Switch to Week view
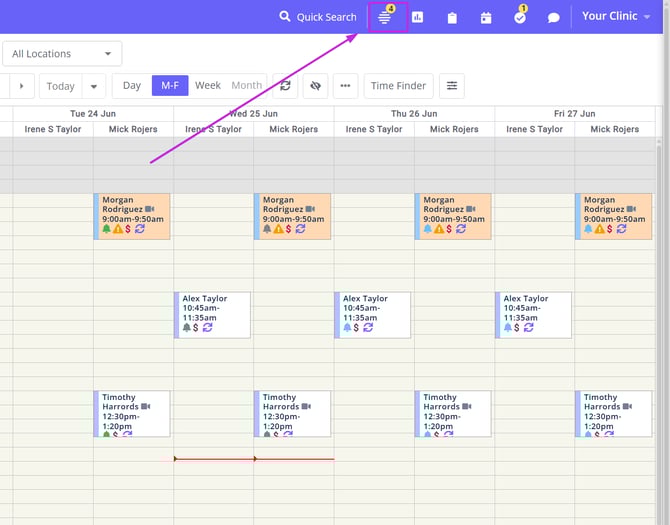The width and height of the screenshot is (670, 525). point(208,86)
